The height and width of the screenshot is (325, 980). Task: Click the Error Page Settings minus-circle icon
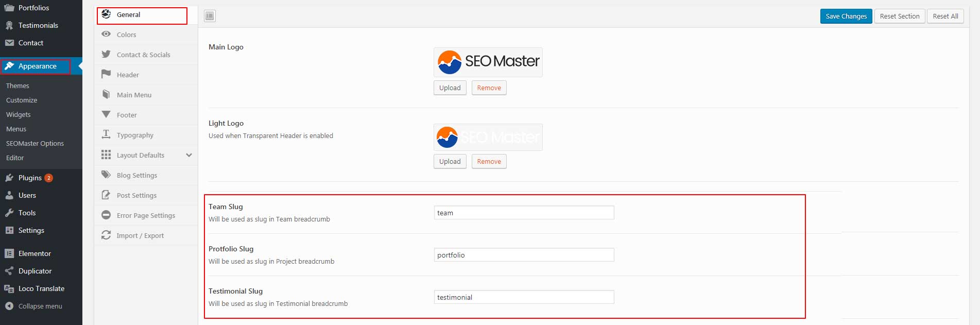[x=106, y=215]
